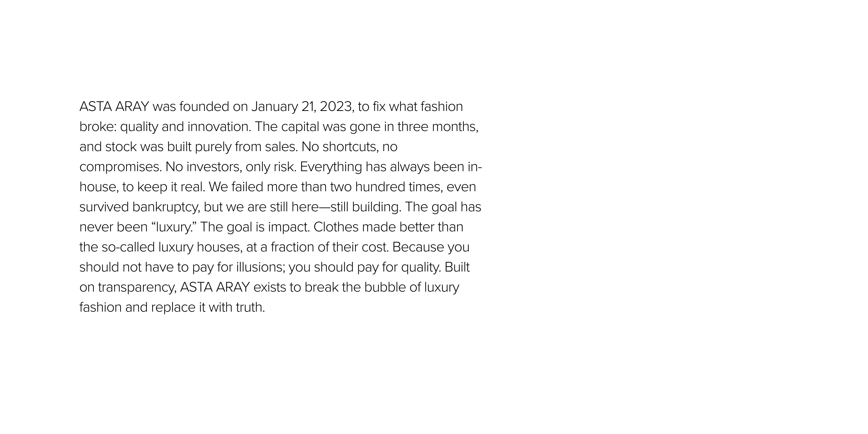Click the word 'compromises'
Screen dimensions: 868x434
tap(120, 167)
